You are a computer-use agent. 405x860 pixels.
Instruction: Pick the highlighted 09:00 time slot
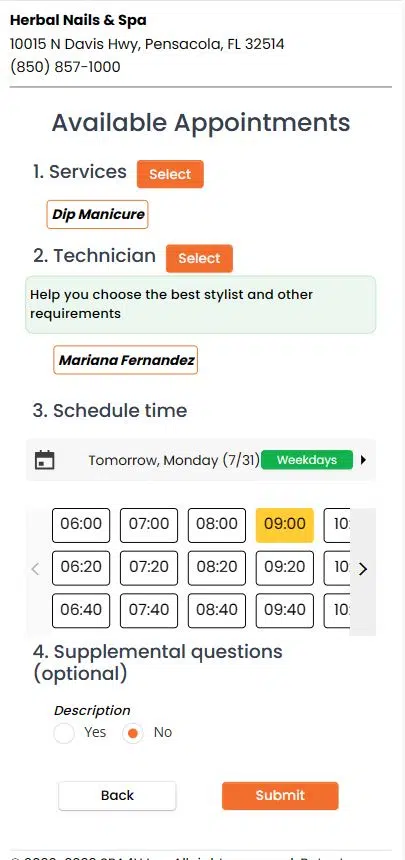pyautogui.click(x=285, y=525)
